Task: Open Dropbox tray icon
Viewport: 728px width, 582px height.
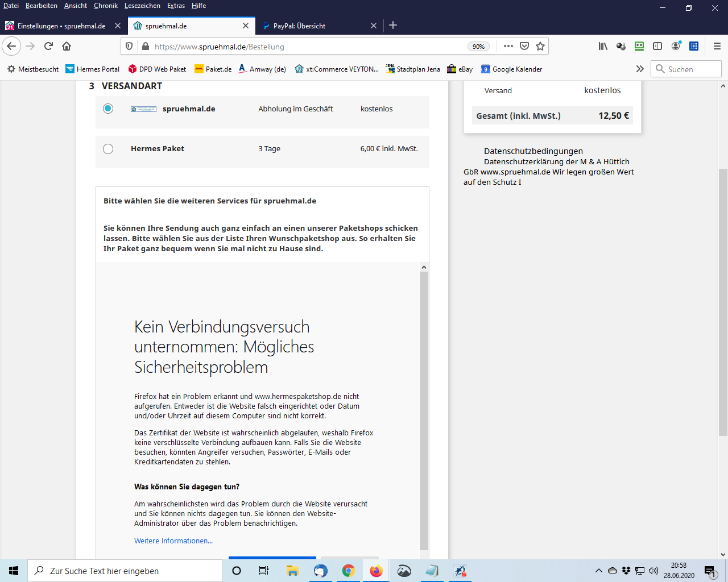Action: [626, 571]
